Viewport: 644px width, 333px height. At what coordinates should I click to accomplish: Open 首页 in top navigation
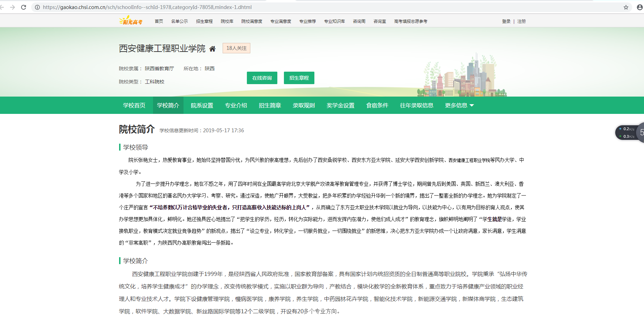pos(159,21)
